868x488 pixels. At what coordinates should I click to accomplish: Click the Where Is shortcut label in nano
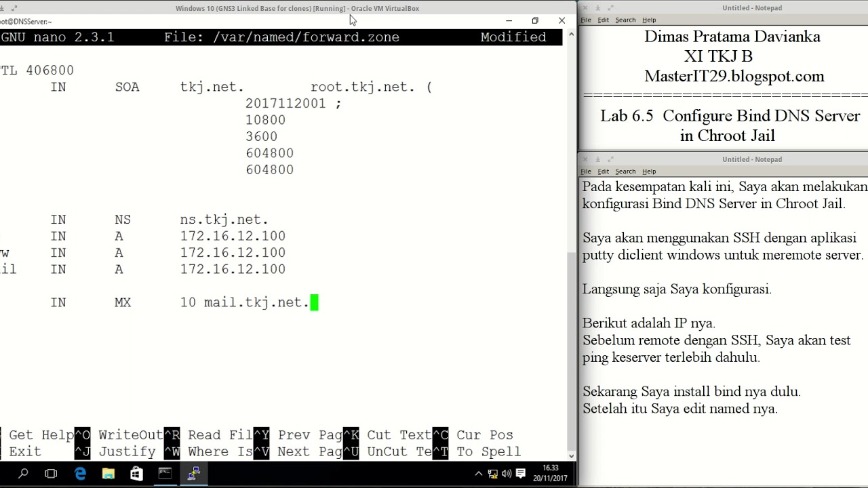(220, 451)
